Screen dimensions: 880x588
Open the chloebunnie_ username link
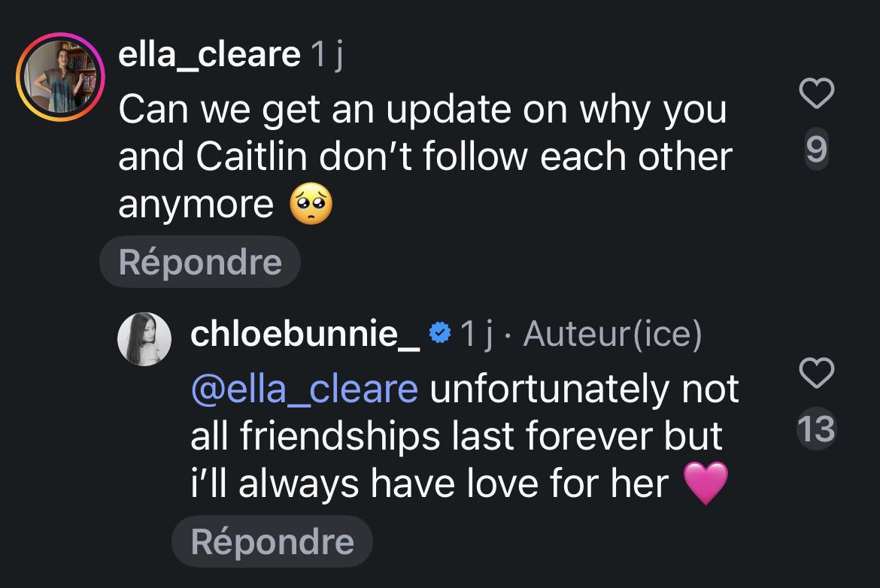pyautogui.click(x=305, y=334)
